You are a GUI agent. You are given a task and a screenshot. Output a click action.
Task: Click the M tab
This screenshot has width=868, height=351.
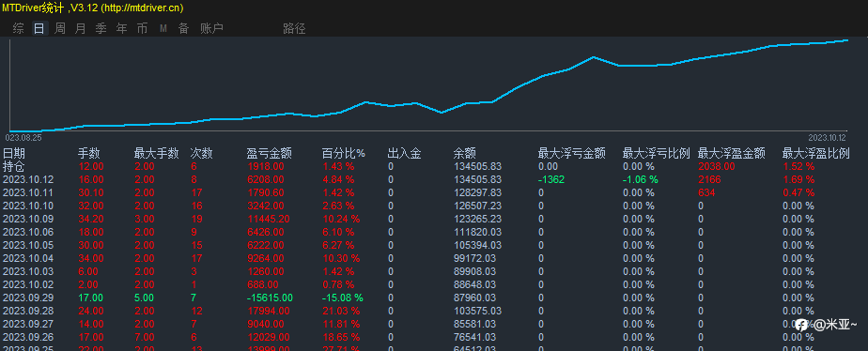[163, 29]
